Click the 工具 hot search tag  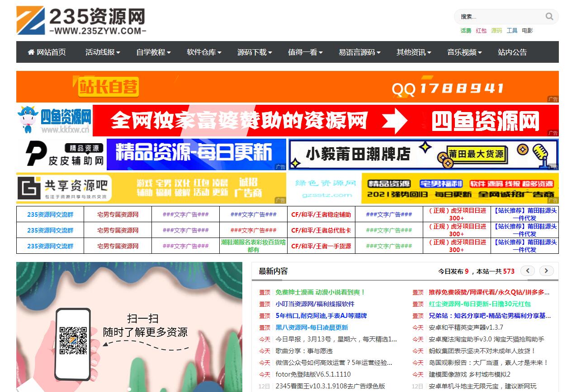(512, 31)
